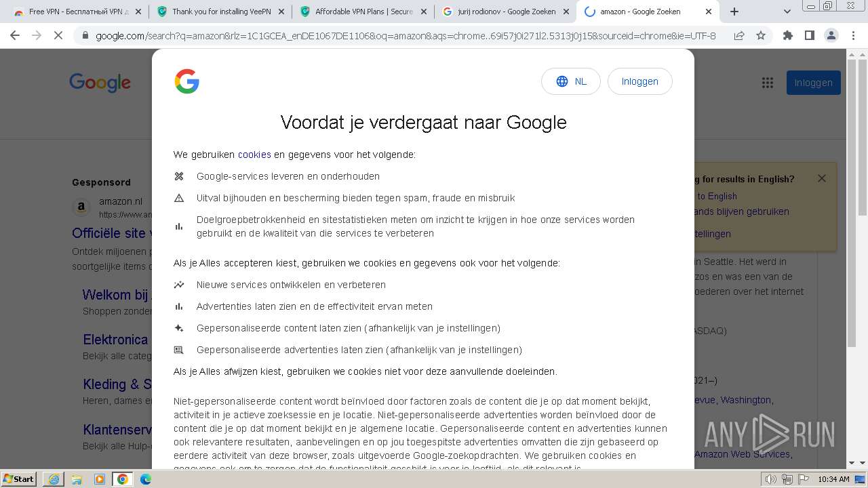Open the media player taskbar icon

pos(100,479)
